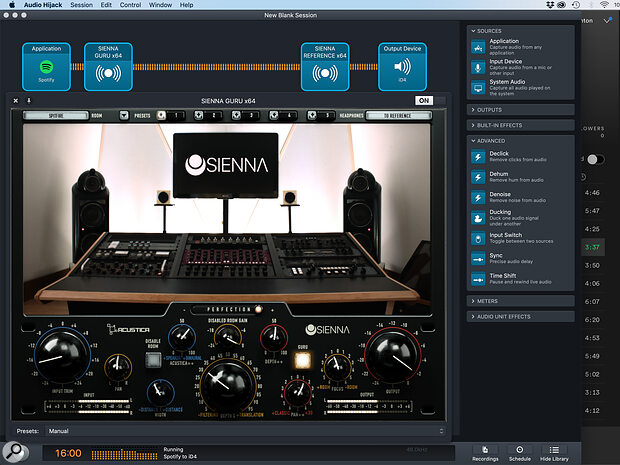The height and width of the screenshot is (465, 620).
Task: Click the TO REFERENCE headphones button
Action: [398, 115]
